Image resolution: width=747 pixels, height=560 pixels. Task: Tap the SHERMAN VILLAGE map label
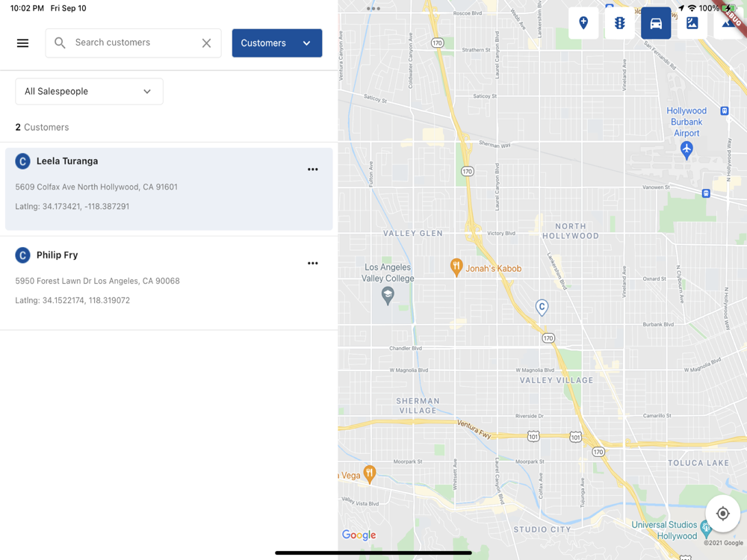tap(418, 405)
